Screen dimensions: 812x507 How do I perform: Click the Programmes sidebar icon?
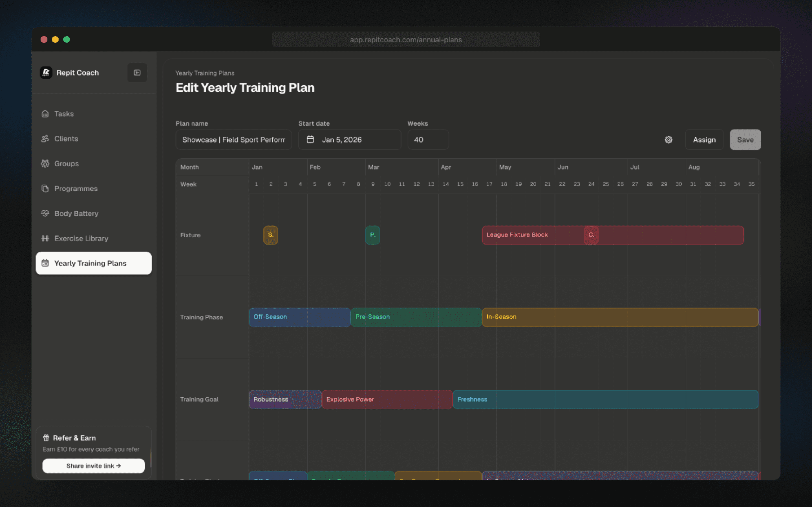point(46,188)
